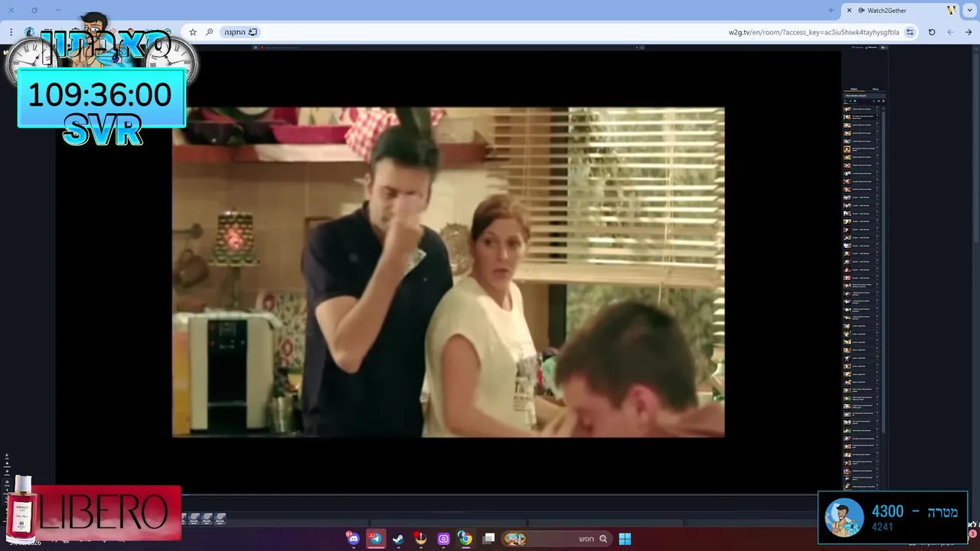Viewport: 980px width, 551px height.
Task: Go back in browser history
Action: [950, 32]
